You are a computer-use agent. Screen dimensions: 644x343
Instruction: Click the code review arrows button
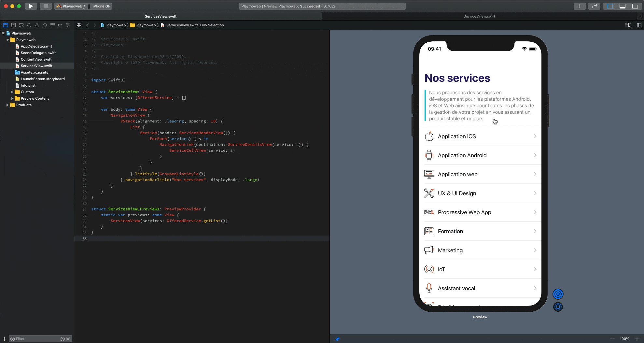click(x=594, y=6)
